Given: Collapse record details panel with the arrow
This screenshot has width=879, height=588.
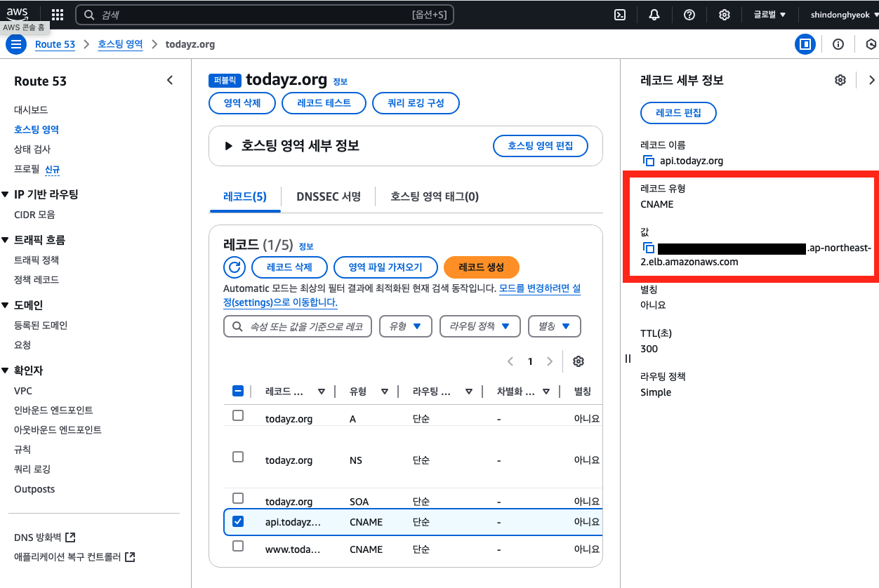Looking at the screenshot, I should click(872, 80).
